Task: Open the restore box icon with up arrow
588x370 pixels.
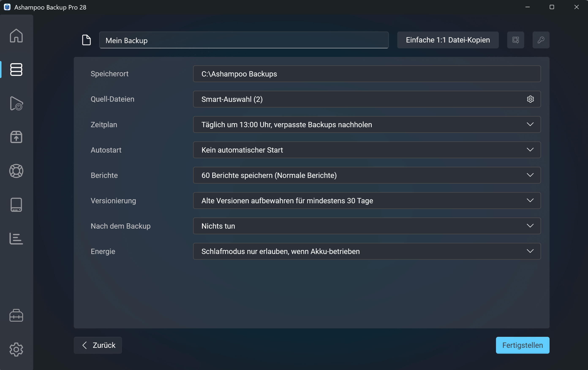Action: point(16,137)
